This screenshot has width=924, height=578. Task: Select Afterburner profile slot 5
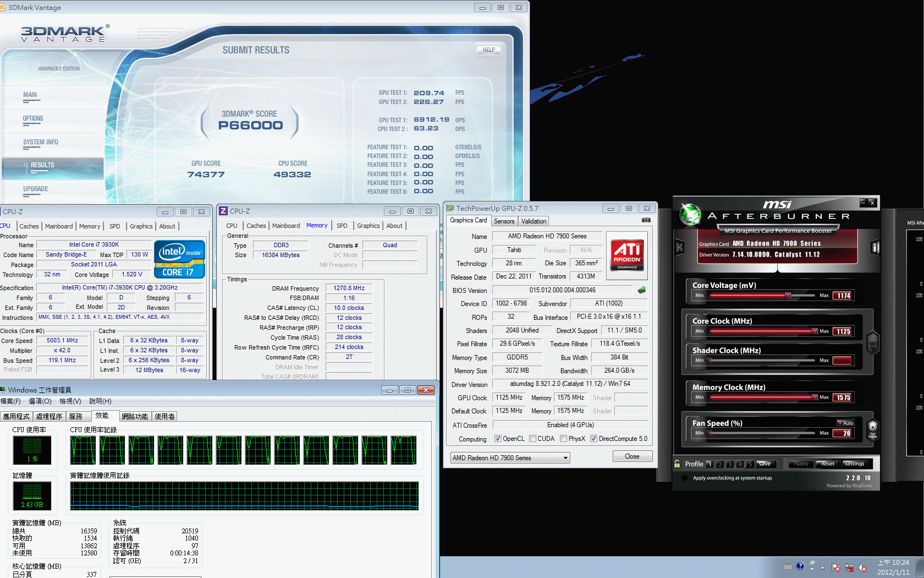pos(750,464)
